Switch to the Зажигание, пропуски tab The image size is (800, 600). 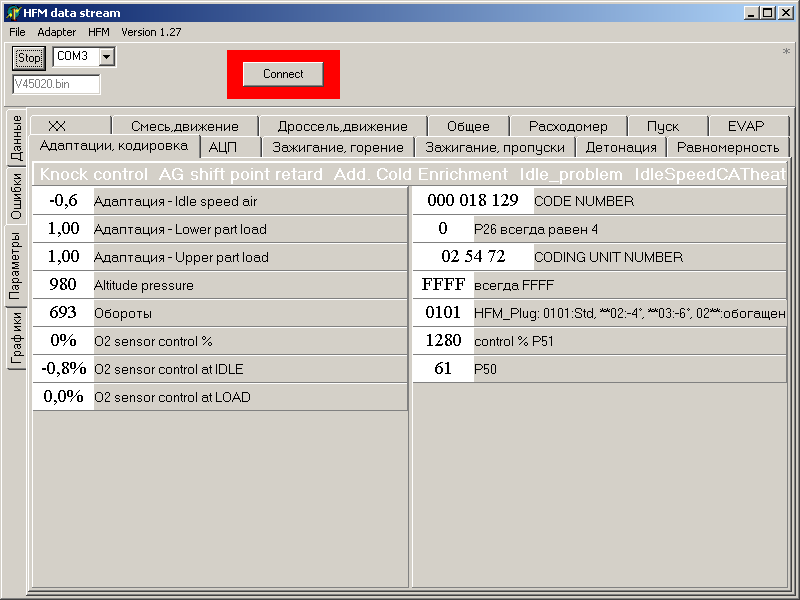tap(495, 147)
